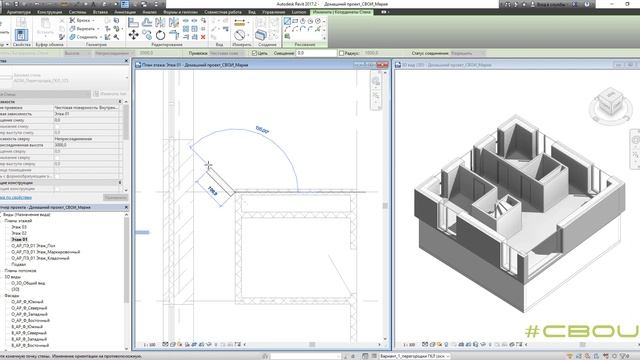Toggle checkbox in the row above the lower section header

[57, 176]
